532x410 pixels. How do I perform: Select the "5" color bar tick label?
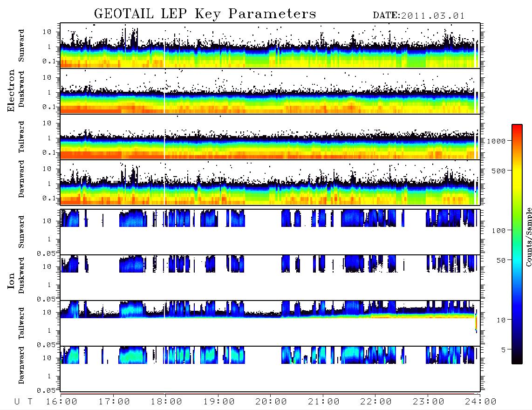pos(504,349)
